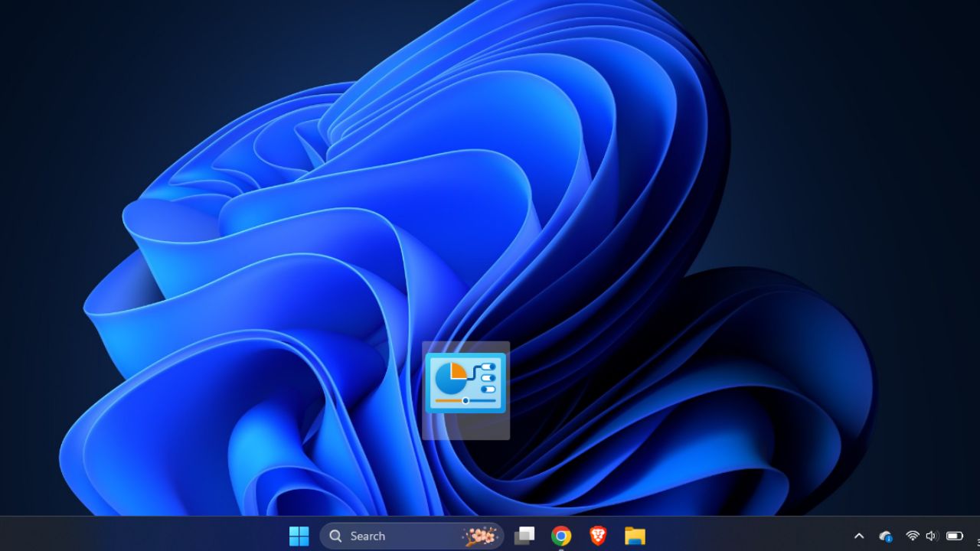This screenshot has width=980, height=551.
Task: Open the Start menu
Action: [x=299, y=536]
